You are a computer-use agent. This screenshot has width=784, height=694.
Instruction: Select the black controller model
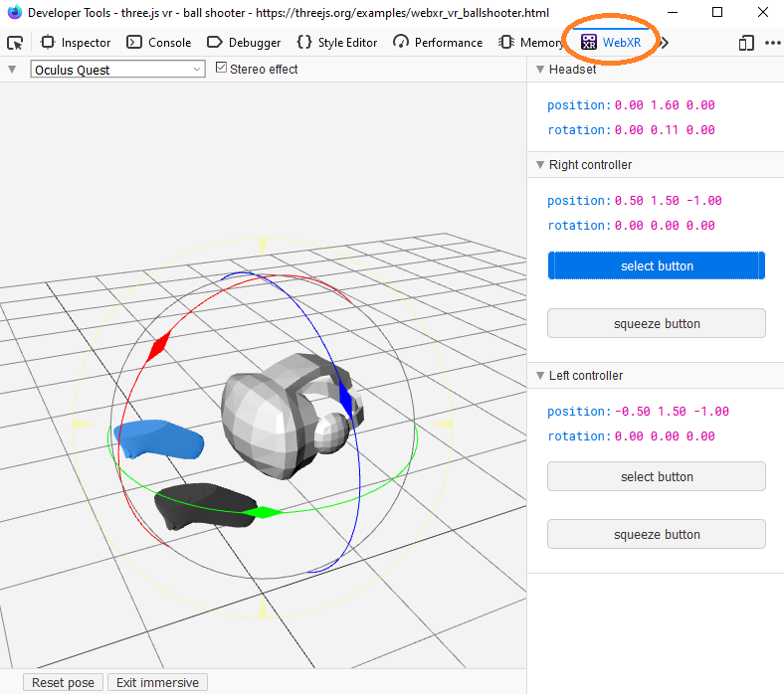tap(205, 506)
